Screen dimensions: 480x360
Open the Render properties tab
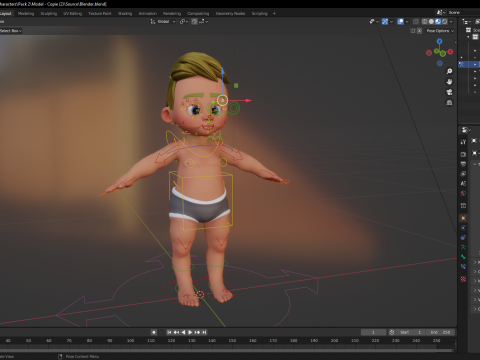click(463, 154)
